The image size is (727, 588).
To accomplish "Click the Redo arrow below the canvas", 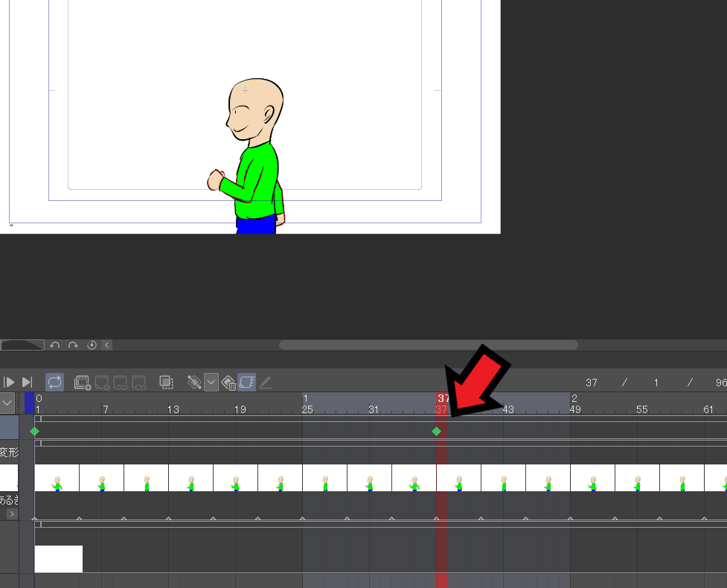I will [73, 345].
